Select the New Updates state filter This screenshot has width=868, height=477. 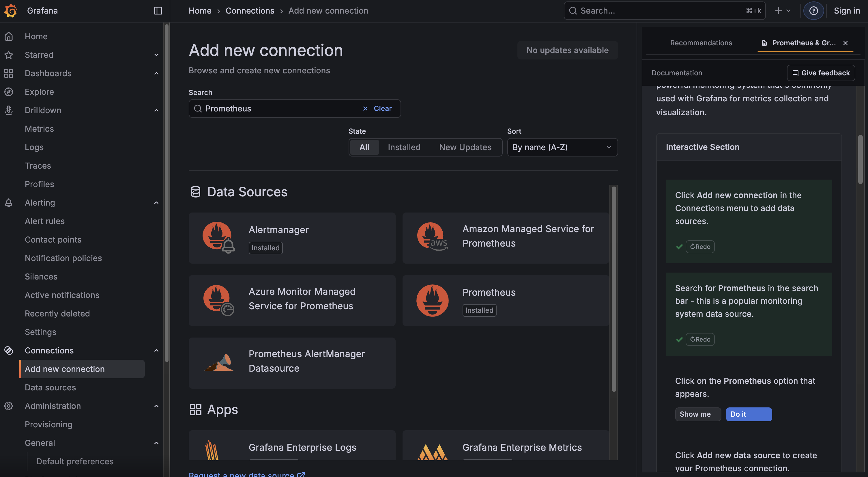465,147
